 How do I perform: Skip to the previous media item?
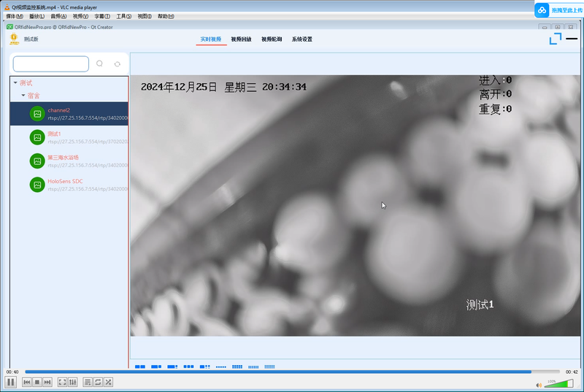[x=26, y=382]
